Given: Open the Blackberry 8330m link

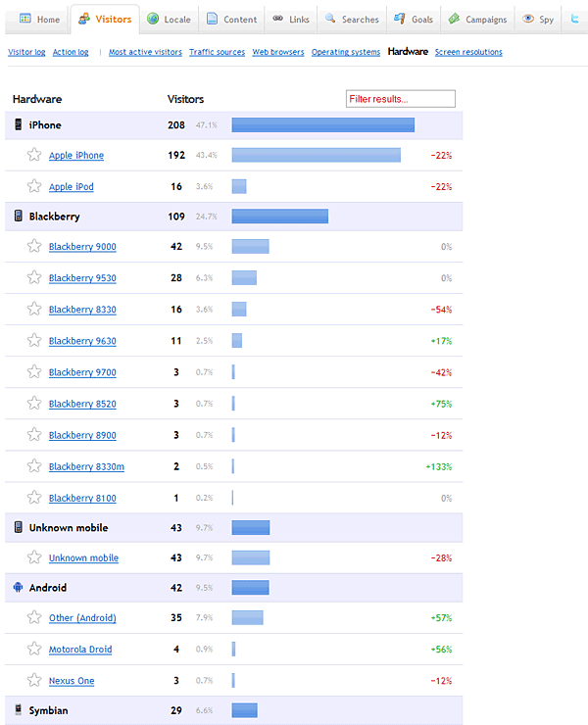Looking at the screenshot, I should pos(86,467).
